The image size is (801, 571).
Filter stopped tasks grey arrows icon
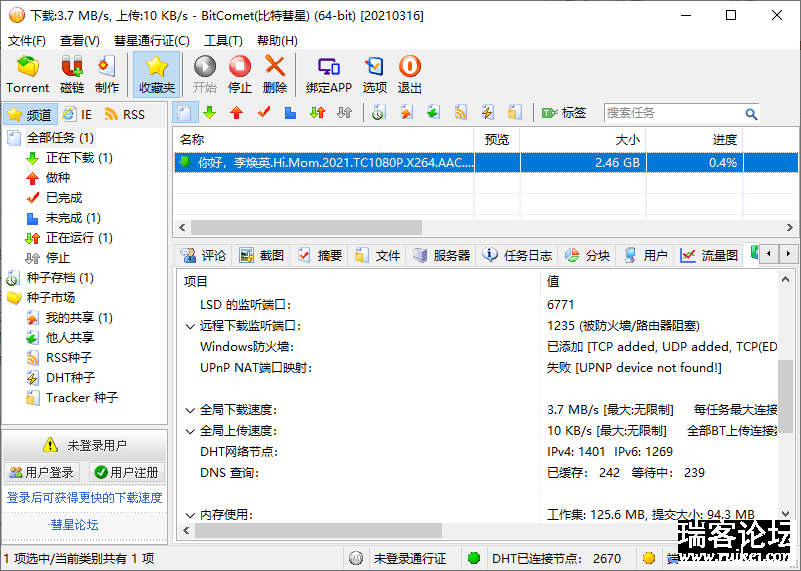344,112
